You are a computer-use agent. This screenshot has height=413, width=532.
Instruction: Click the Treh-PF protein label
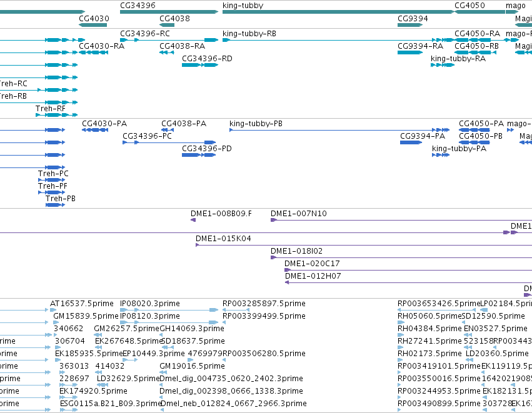[53, 186]
